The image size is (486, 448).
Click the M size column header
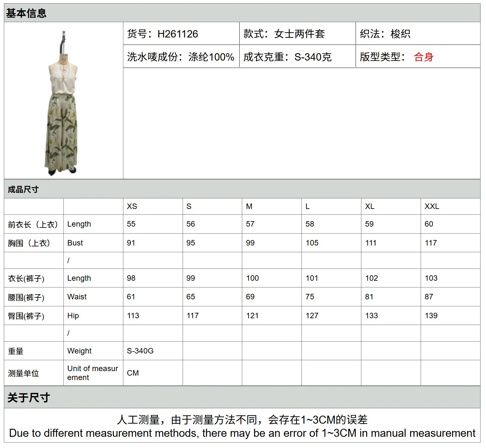click(x=272, y=206)
